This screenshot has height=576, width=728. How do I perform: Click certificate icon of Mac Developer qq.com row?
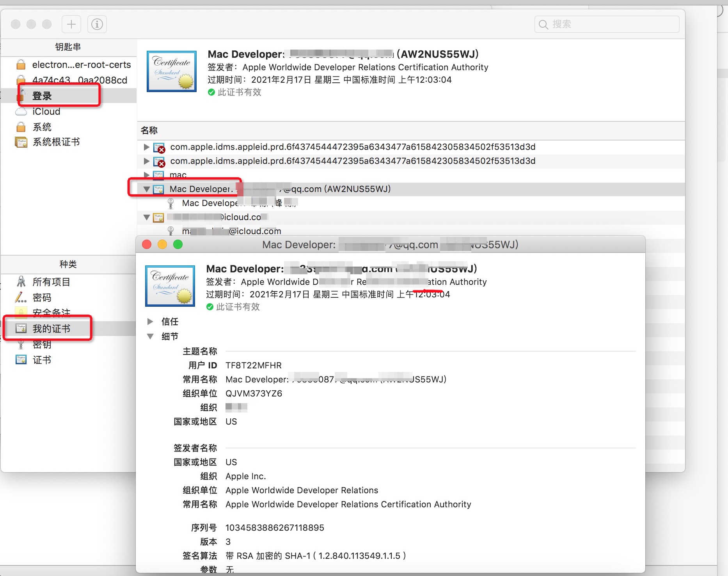(x=158, y=189)
